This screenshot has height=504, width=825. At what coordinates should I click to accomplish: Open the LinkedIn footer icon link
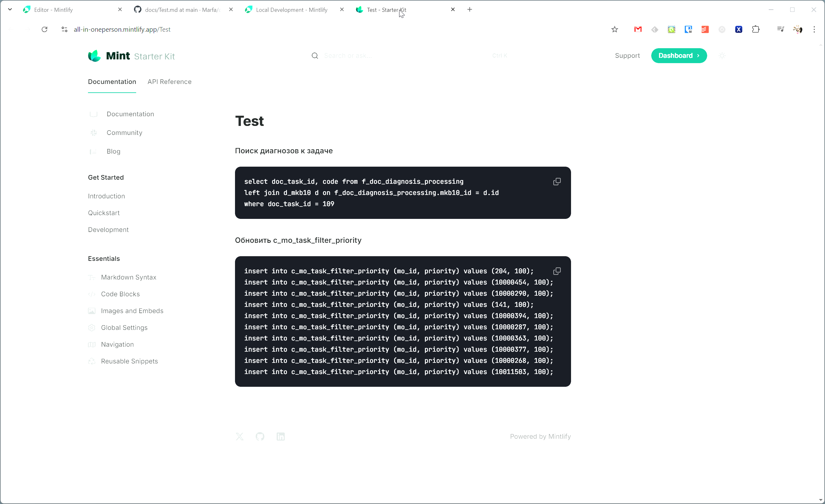point(281,436)
